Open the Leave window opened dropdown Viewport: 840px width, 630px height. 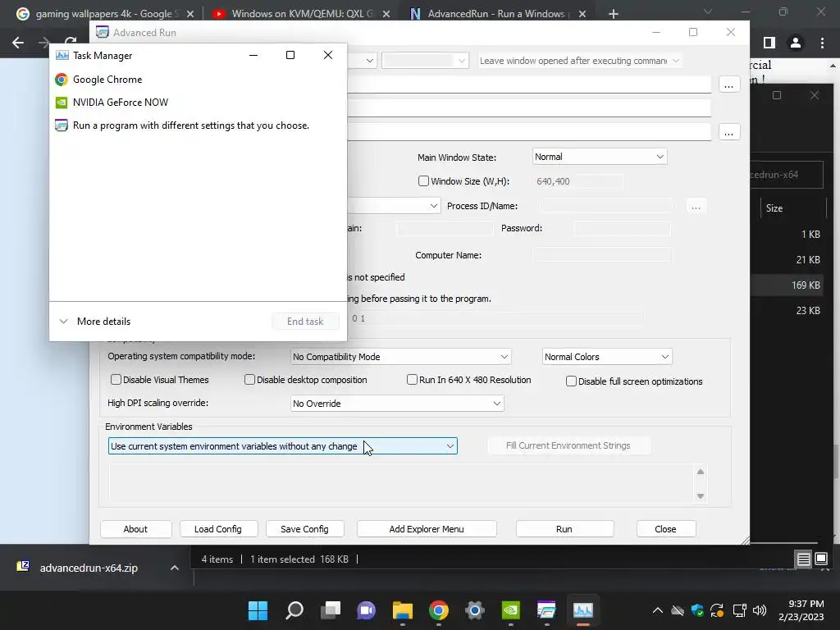pyautogui.click(x=580, y=61)
